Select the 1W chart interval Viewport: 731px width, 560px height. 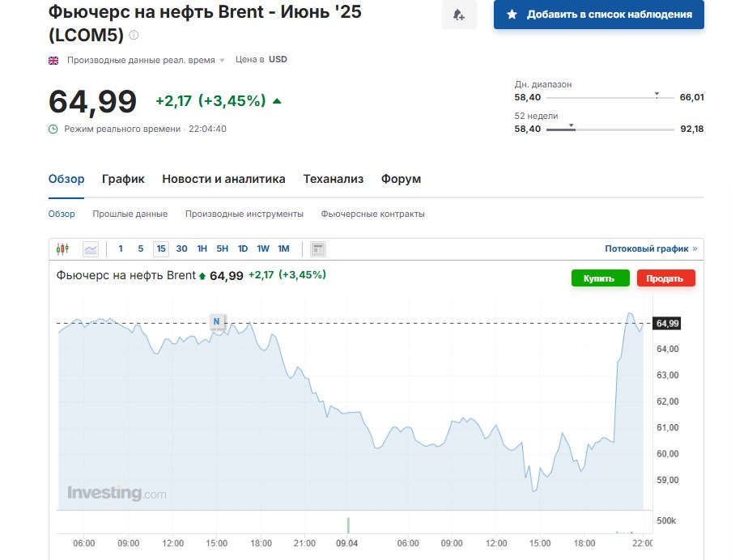tap(263, 248)
